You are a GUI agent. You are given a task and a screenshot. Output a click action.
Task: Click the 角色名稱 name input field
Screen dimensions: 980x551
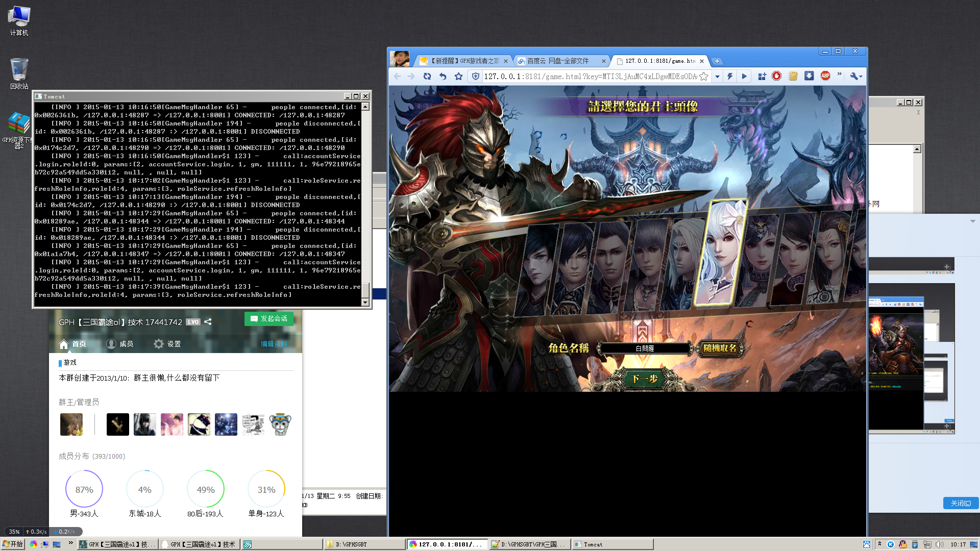[x=645, y=348]
